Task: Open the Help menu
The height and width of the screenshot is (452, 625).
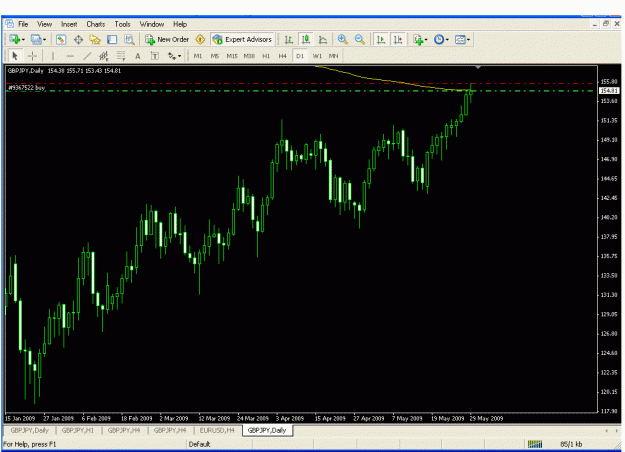Action: click(180, 24)
